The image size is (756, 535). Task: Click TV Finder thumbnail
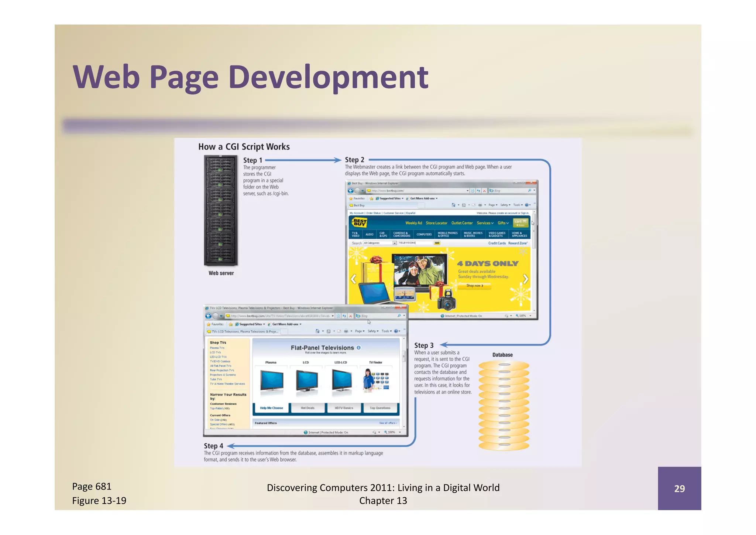[376, 380]
